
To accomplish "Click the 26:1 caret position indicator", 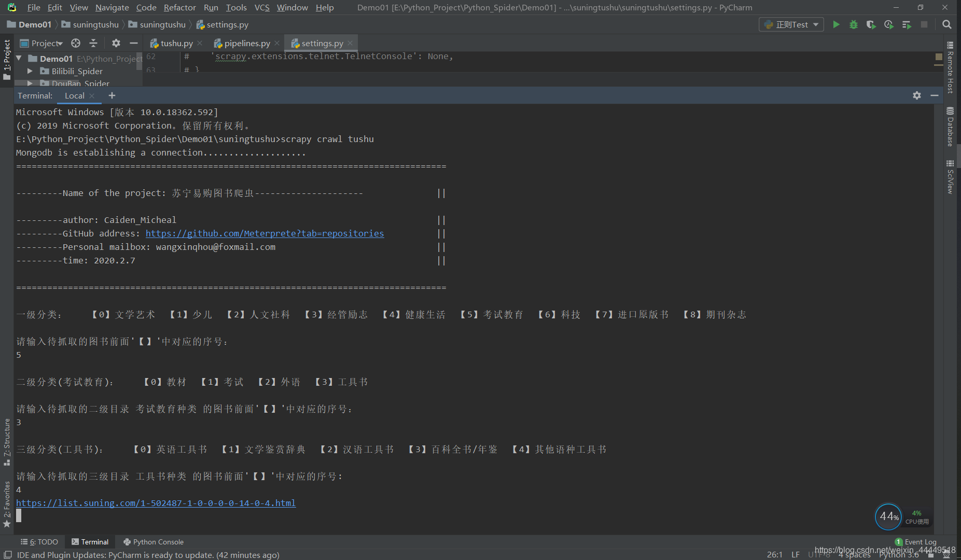I will tap(774, 555).
